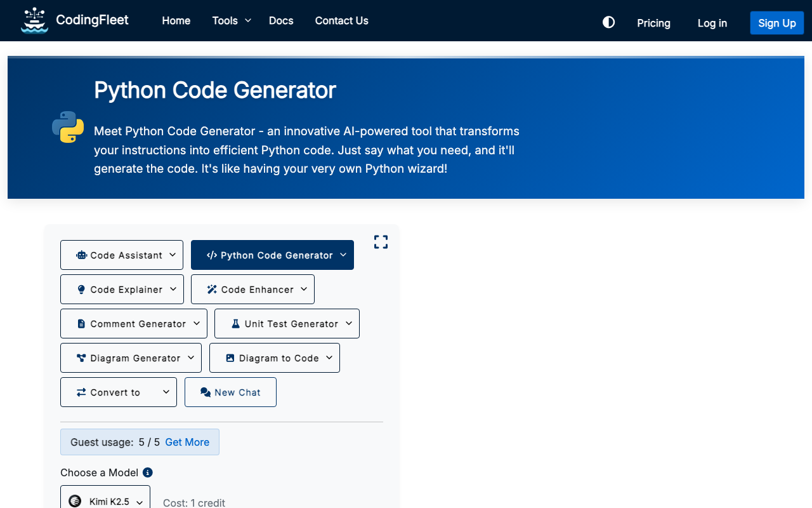Select the Code Assistant tool
The width and height of the screenshot is (812, 508).
[121, 255]
